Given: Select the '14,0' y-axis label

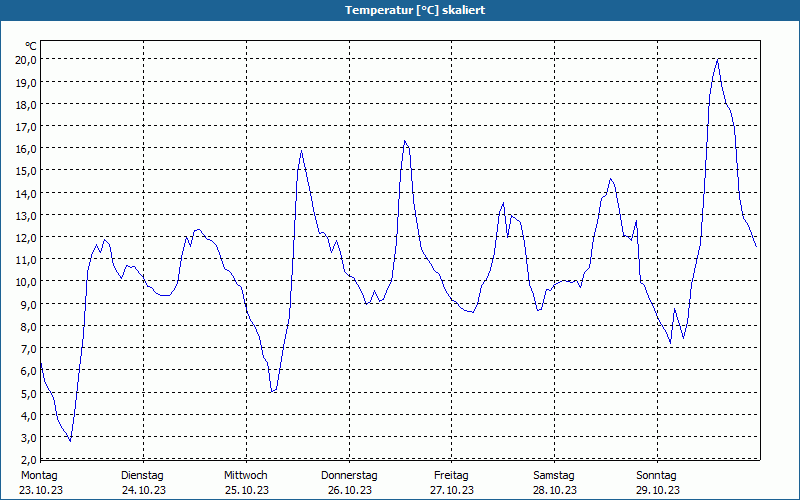Looking at the screenshot, I should point(26,193).
